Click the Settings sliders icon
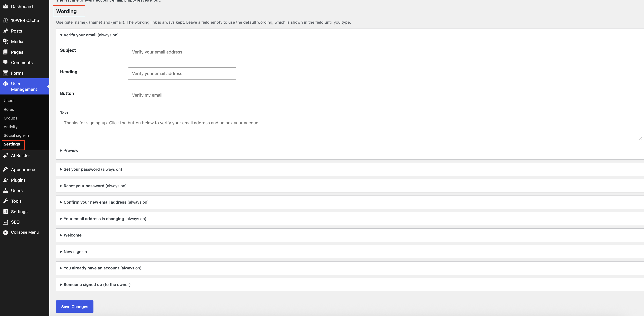 (x=6, y=212)
